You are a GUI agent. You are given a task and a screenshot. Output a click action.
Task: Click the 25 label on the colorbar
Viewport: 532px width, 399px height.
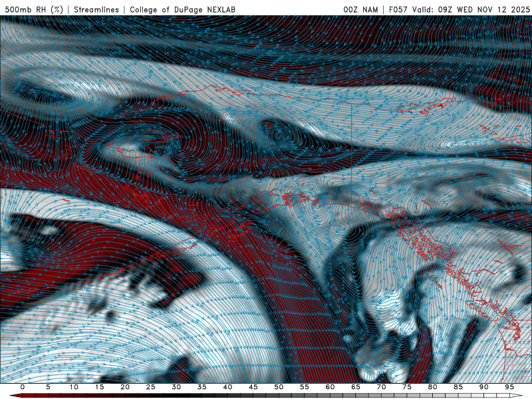[x=150, y=387]
